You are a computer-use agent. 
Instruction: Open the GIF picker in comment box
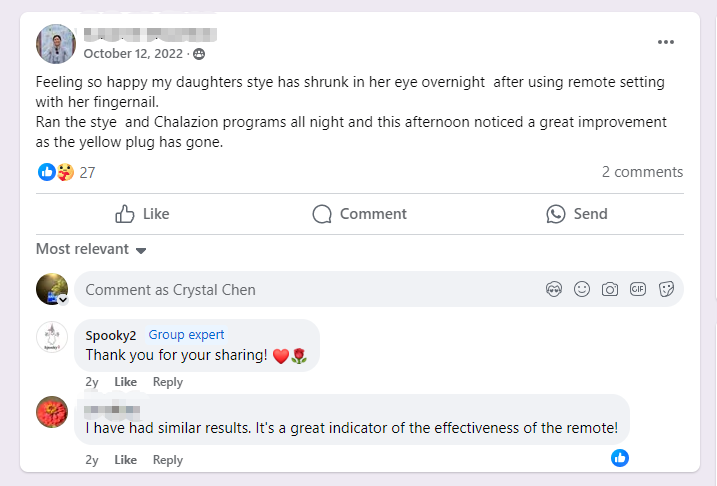click(x=638, y=289)
